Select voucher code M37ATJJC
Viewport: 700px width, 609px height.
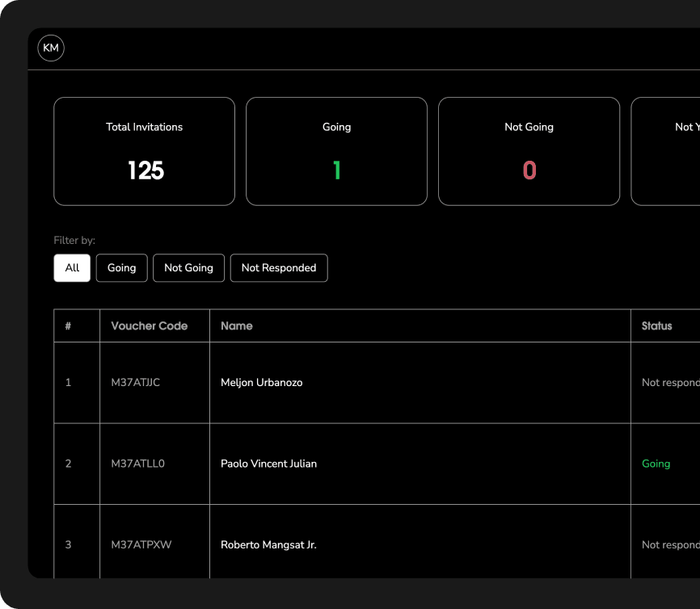pyautogui.click(x=136, y=383)
